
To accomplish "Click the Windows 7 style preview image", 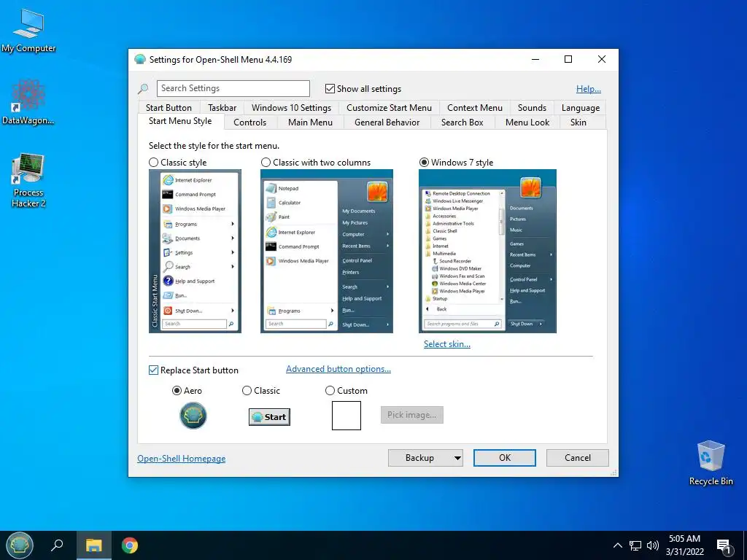I will tap(487, 251).
